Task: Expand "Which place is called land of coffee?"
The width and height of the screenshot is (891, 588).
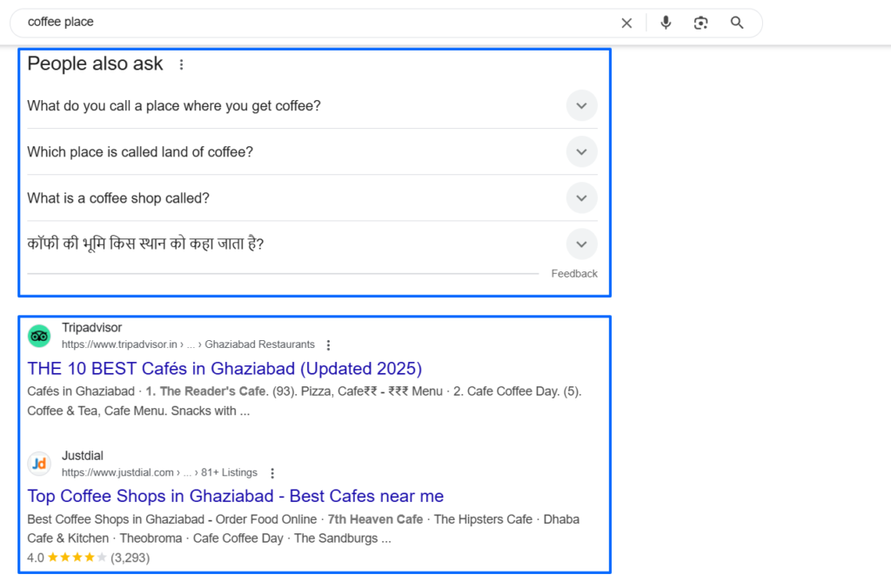Action: 312,151
